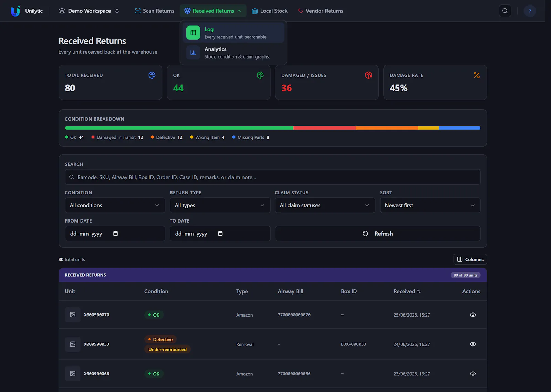Click the blue Missing Parts bar segment
Image resolution: width=551 pixels, height=392 pixels.
pyautogui.click(x=459, y=128)
